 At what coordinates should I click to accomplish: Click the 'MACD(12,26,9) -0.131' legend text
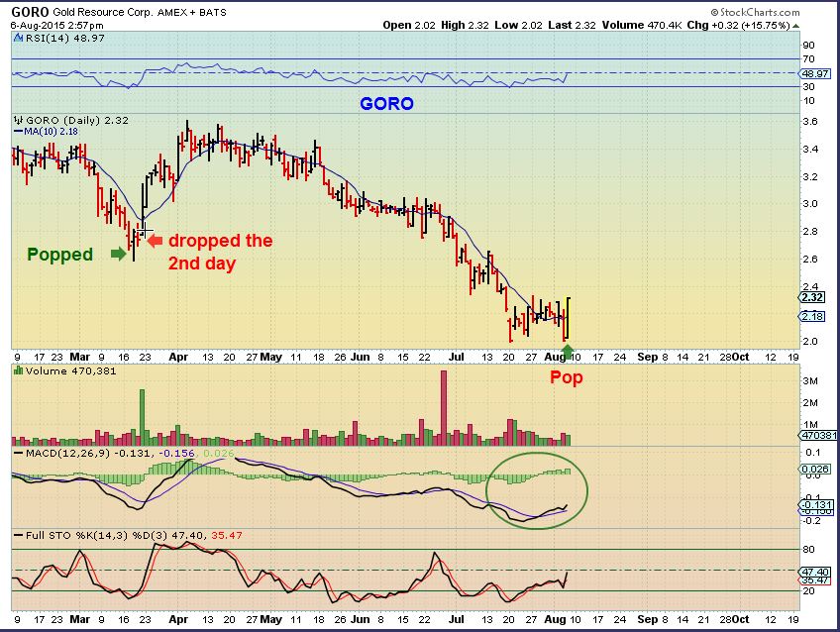88,454
